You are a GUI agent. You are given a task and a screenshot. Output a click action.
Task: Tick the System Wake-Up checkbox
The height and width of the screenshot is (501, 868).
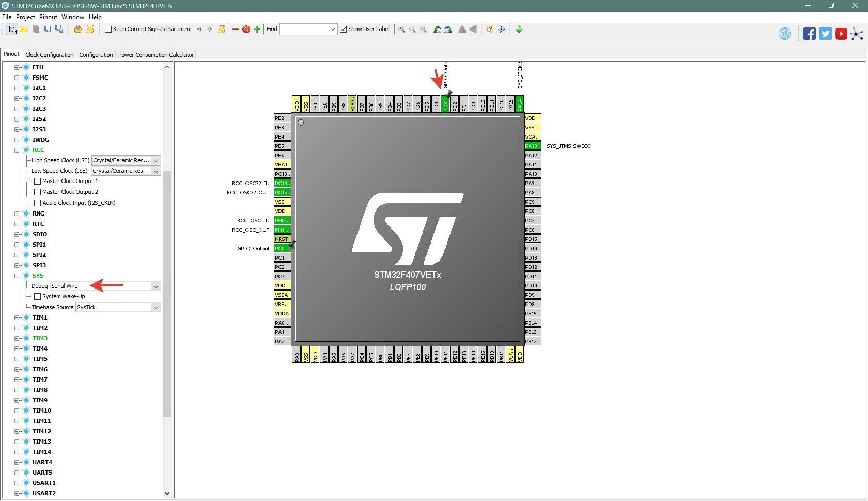click(x=38, y=297)
